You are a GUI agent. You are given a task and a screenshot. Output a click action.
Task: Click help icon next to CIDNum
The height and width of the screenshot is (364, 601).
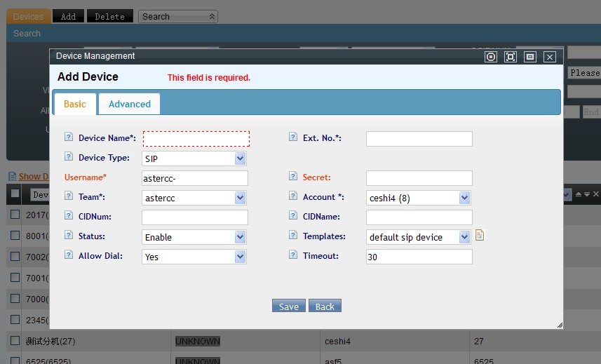point(69,216)
